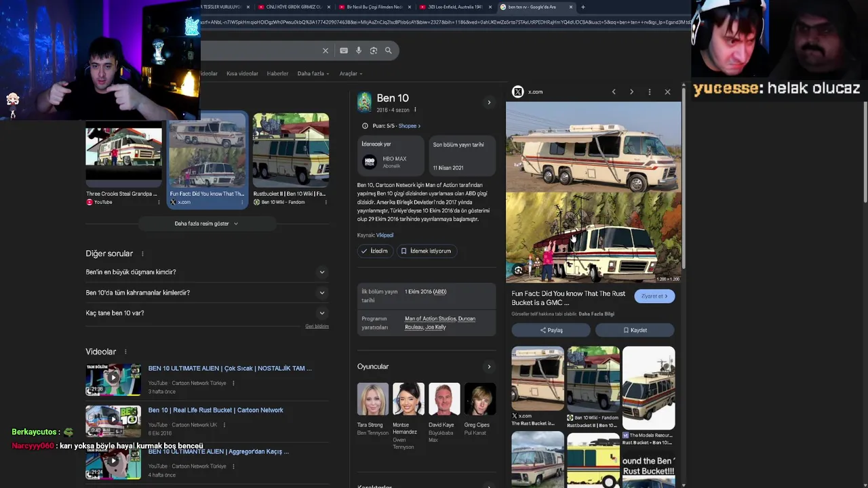Switch to 'Haberler' search tab

[x=277, y=73]
